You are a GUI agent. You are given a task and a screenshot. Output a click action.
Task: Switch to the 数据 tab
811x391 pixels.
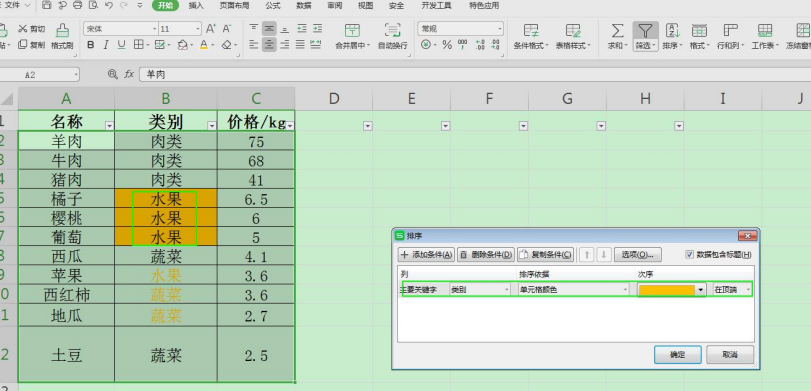(x=304, y=6)
